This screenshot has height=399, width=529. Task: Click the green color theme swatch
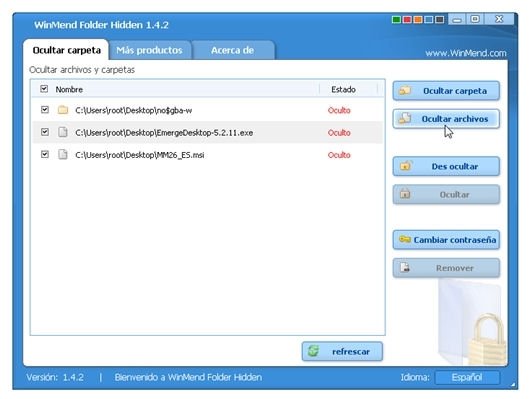396,20
